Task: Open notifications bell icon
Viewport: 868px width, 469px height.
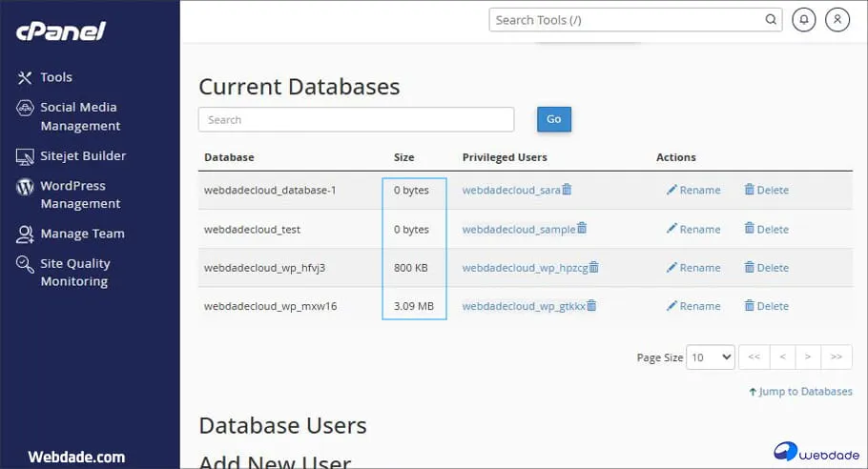Action: [x=804, y=20]
